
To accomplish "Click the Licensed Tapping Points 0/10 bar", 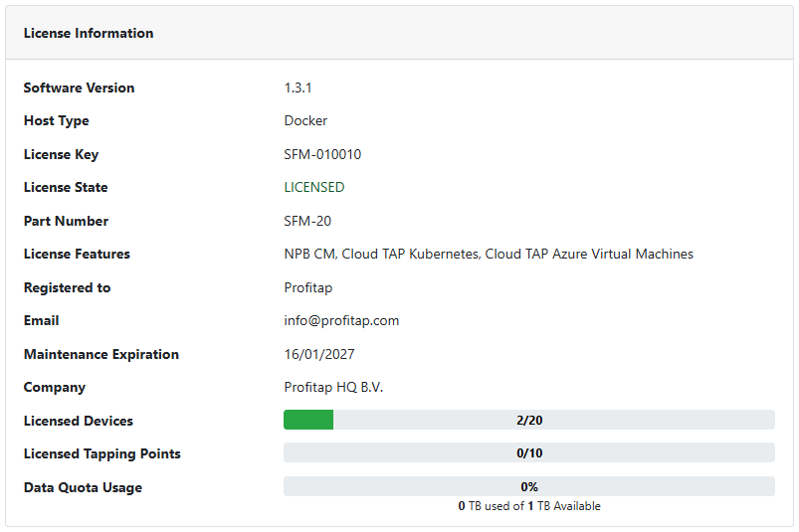I will (528, 453).
